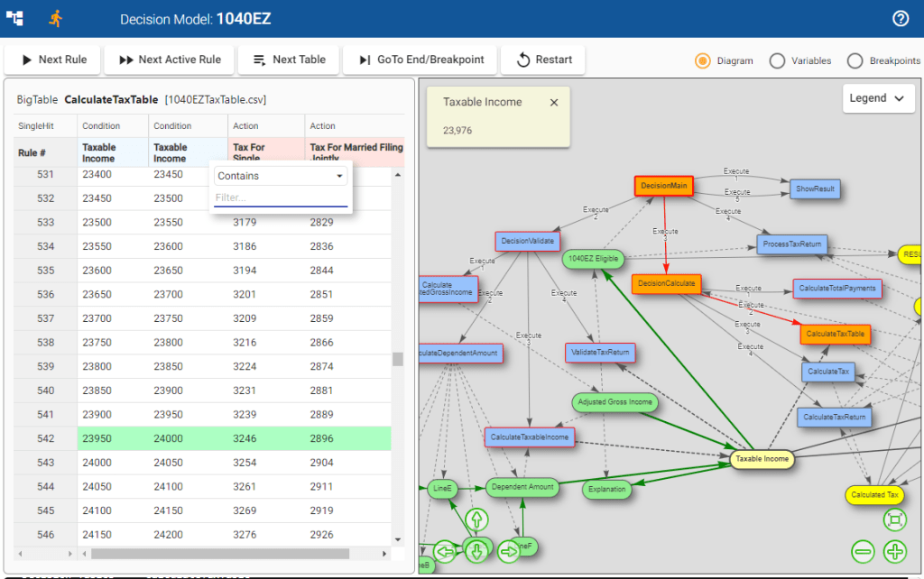Click the table's horizontal scrollbar
Viewport: 924px width, 579px height.
coord(219,553)
